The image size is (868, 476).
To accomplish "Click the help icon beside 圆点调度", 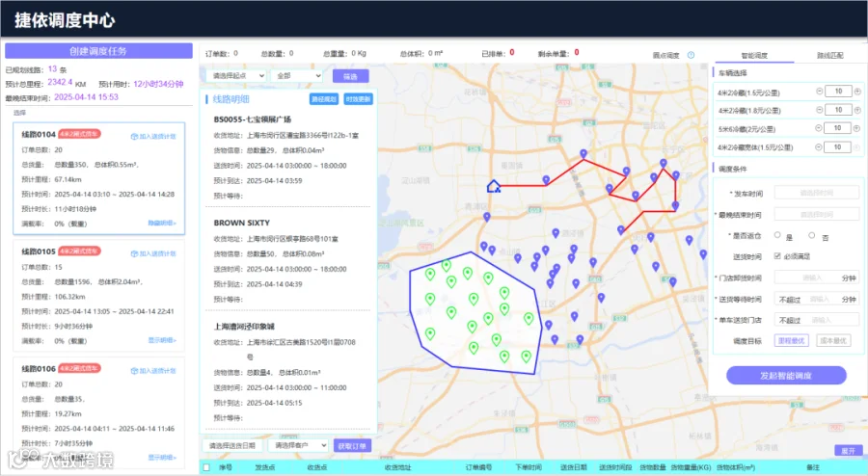I will 691,55.
